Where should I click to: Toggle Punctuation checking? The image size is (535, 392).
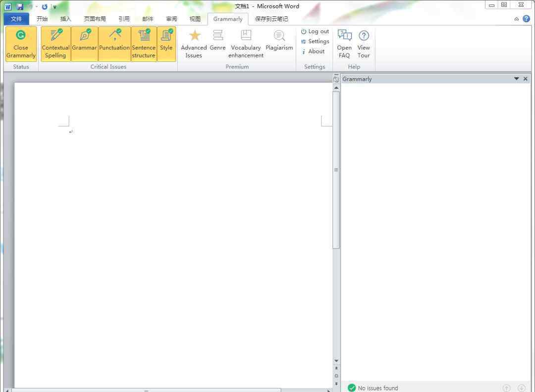(114, 45)
